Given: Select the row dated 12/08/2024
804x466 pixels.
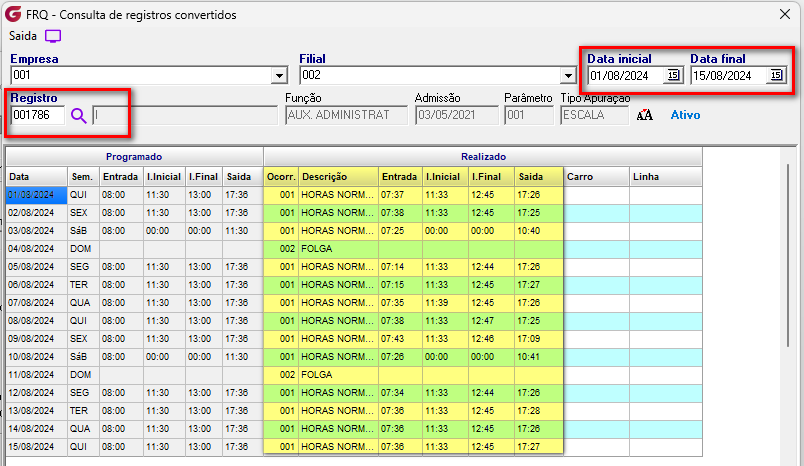Looking at the screenshot, I should coord(354,393).
